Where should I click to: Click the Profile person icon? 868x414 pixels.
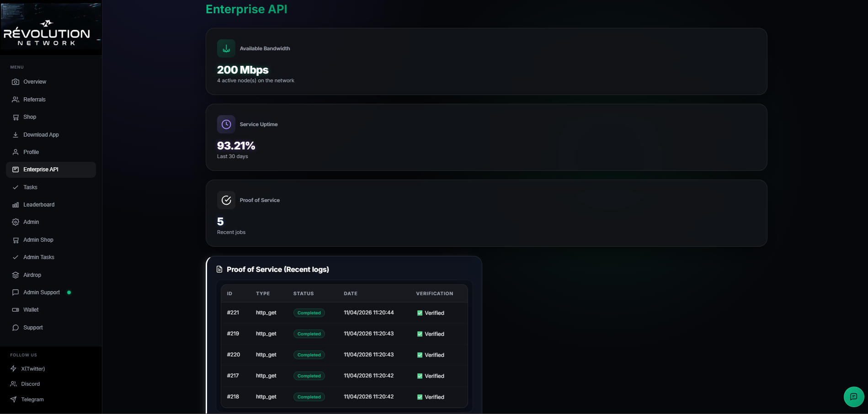16,152
